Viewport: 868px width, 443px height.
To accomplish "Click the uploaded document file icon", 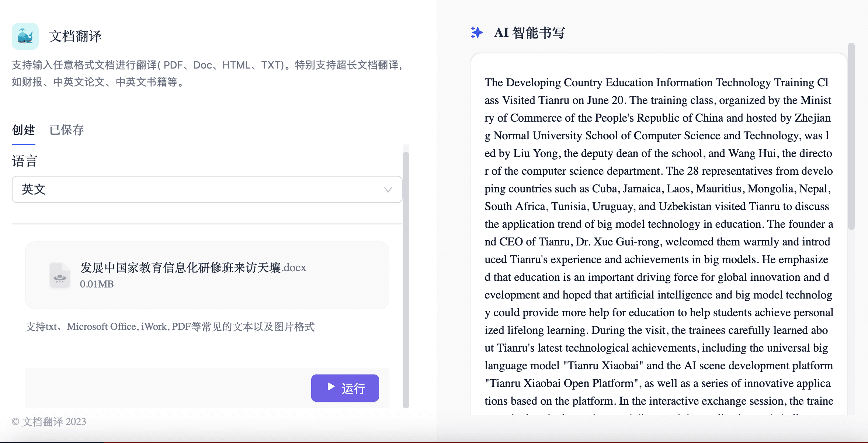I will pos(60,275).
